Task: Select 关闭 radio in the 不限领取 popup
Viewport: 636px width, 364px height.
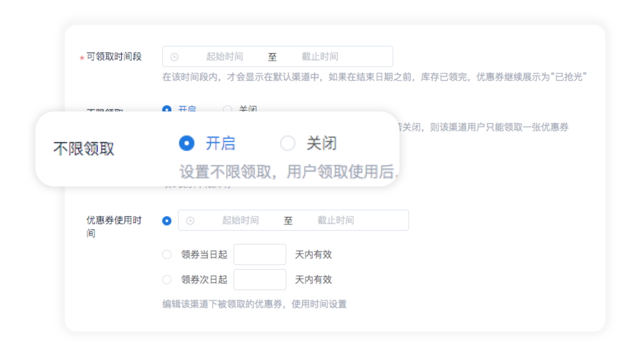Action: tap(288, 143)
